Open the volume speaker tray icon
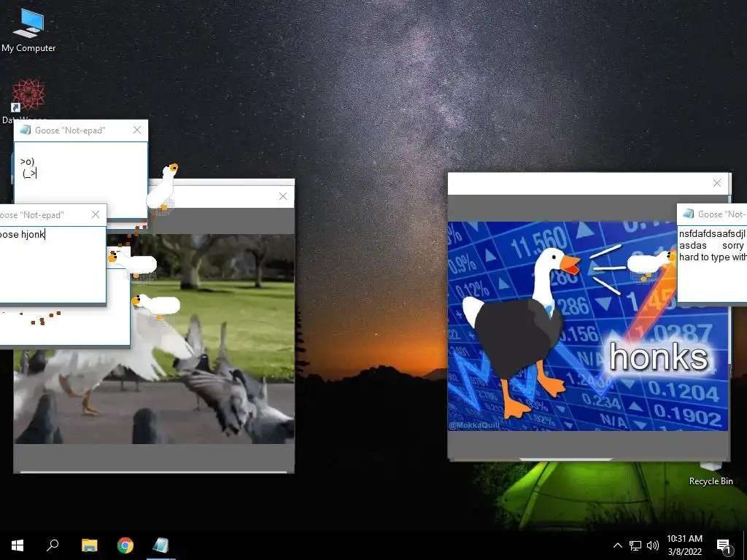This screenshot has width=747, height=560. [x=653, y=545]
